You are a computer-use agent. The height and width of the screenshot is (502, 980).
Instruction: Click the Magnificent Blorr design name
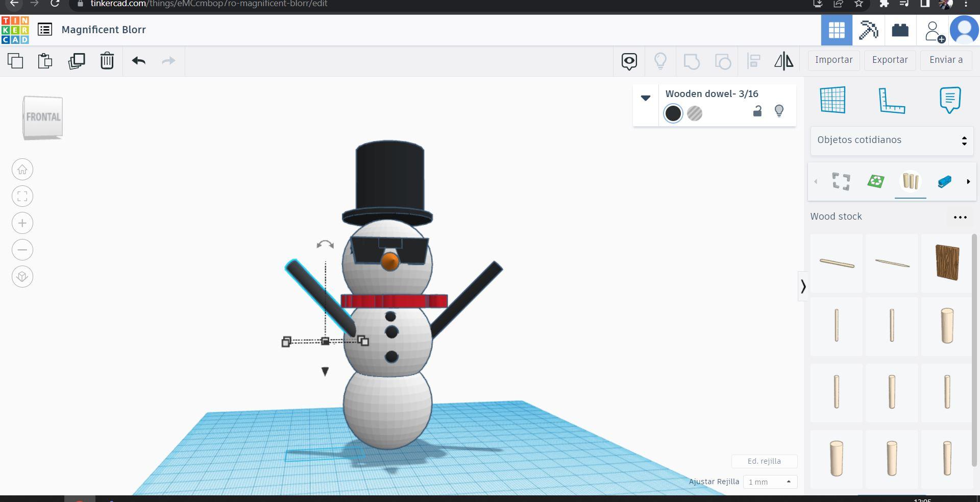104,30
